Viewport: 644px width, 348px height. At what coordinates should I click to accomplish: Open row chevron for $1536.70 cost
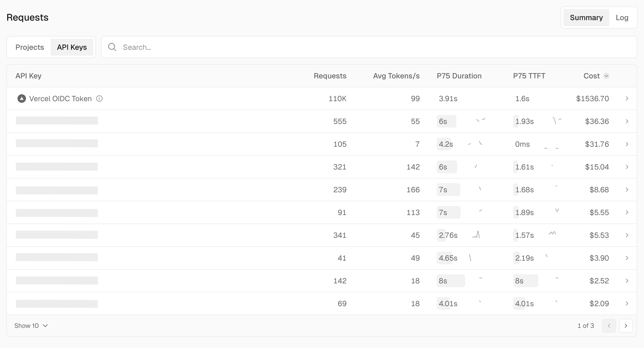pos(627,99)
